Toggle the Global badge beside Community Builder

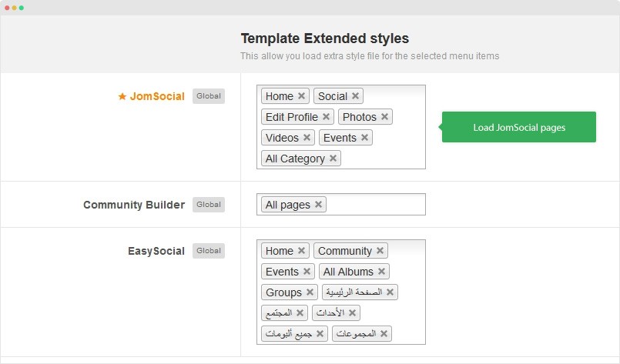(208, 205)
